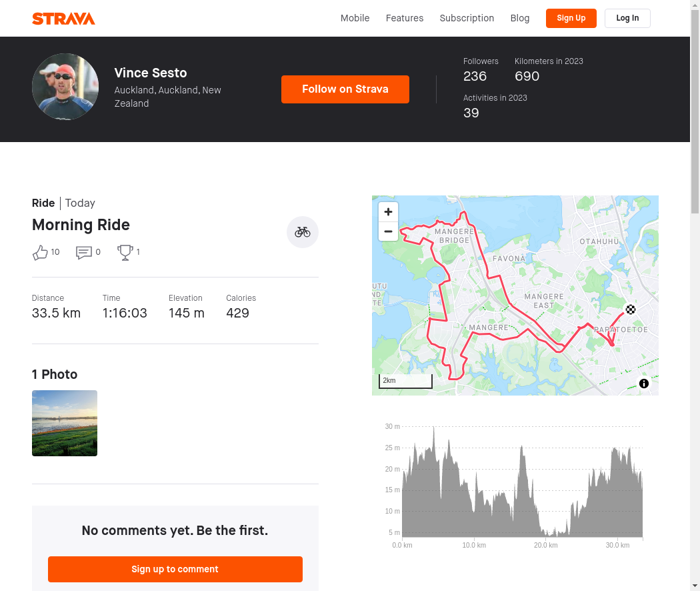
Task: Go to the Subscription page
Action: point(467,18)
